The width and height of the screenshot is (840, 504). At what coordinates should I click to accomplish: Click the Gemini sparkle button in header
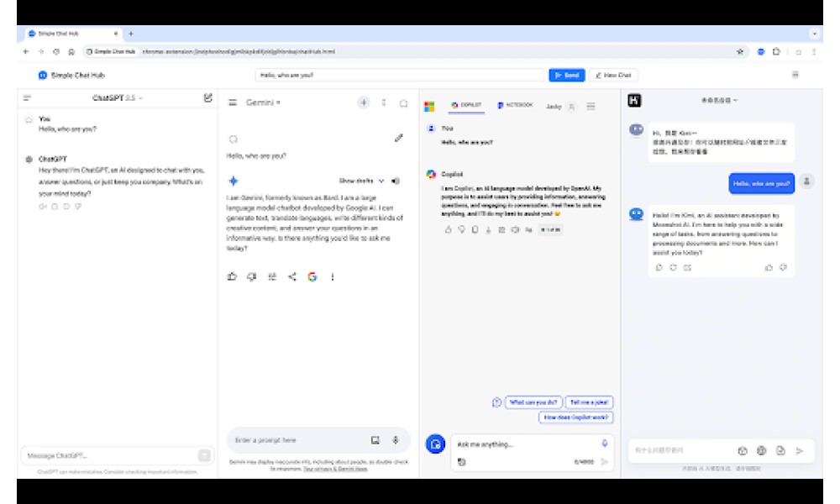(364, 102)
